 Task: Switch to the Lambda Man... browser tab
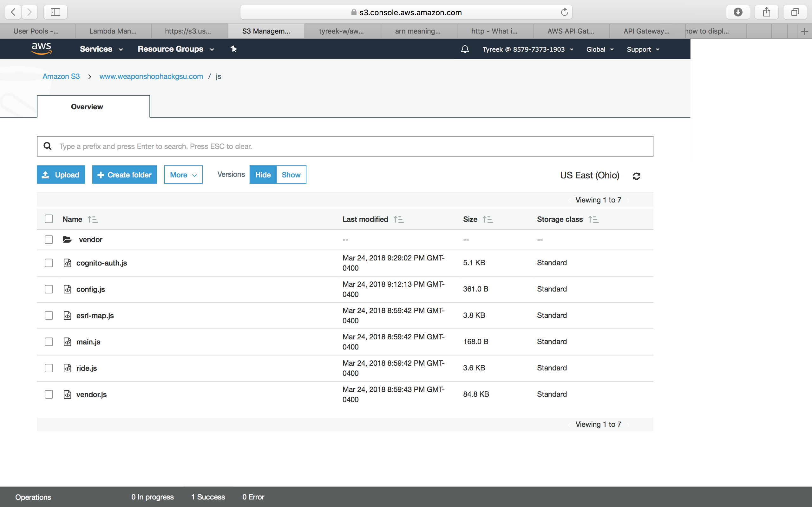113,31
